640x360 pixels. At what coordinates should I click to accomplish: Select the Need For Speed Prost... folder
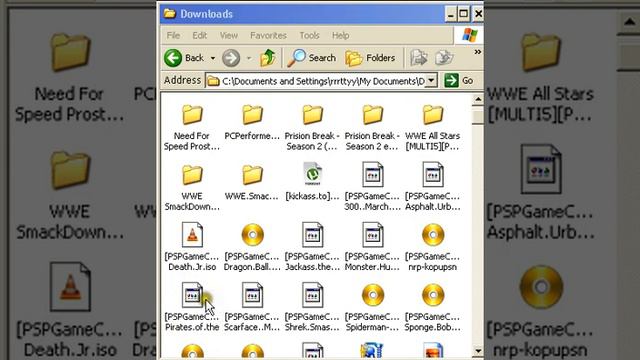[192, 128]
